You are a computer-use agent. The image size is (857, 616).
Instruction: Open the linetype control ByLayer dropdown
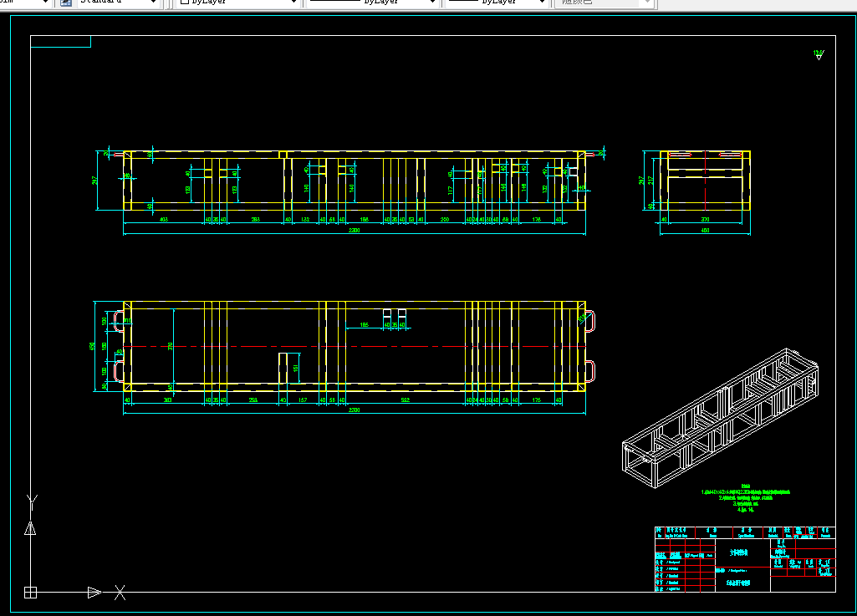point(372,3)
